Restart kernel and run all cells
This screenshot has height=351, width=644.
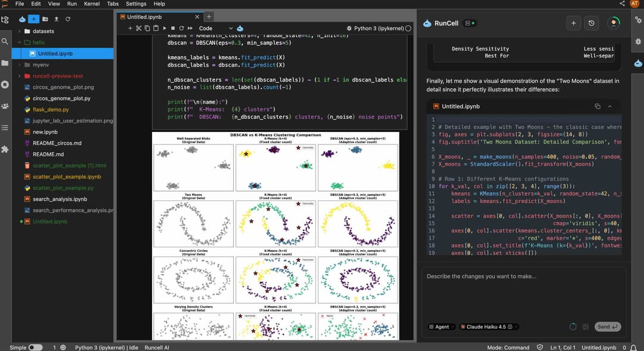tap(190, 29)
